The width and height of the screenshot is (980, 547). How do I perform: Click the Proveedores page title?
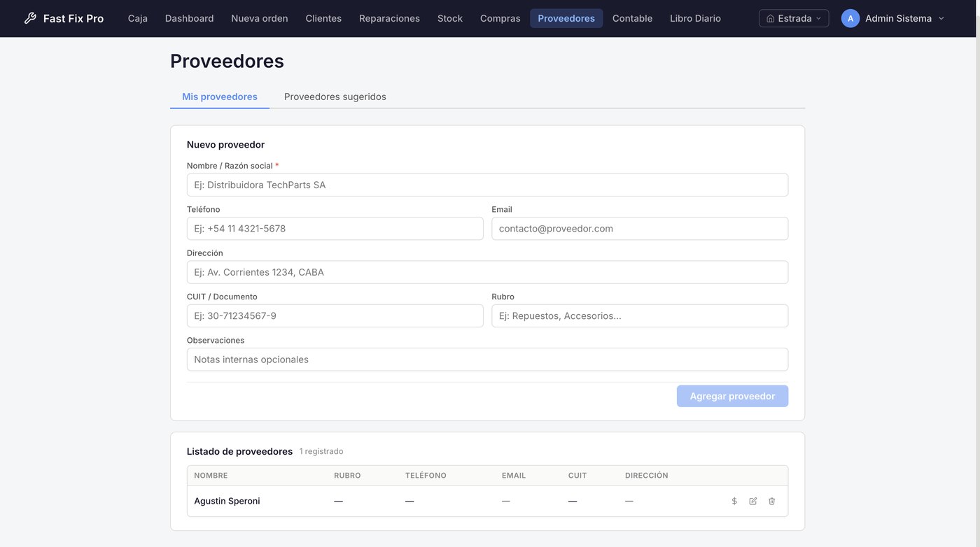point(227,61)
